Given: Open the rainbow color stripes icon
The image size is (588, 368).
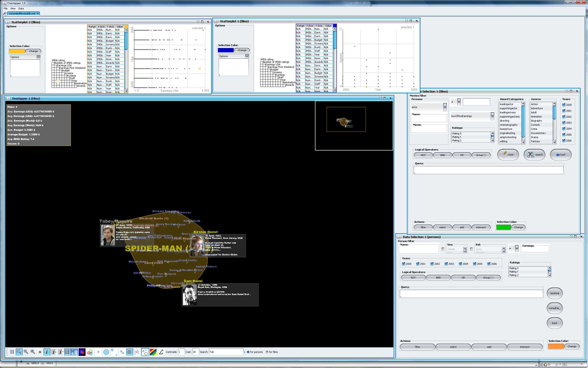Looking at the screenshot, I should [x=153, y=352].
